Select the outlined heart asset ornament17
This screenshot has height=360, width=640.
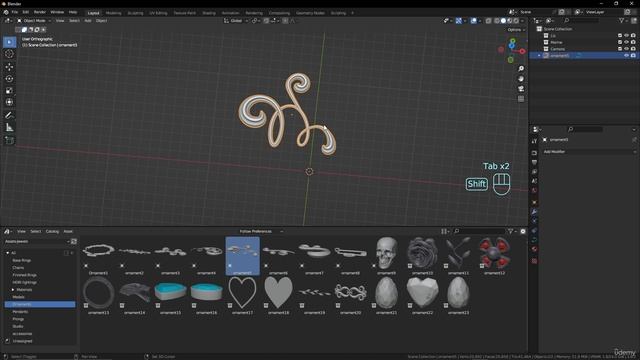[242, 296]
